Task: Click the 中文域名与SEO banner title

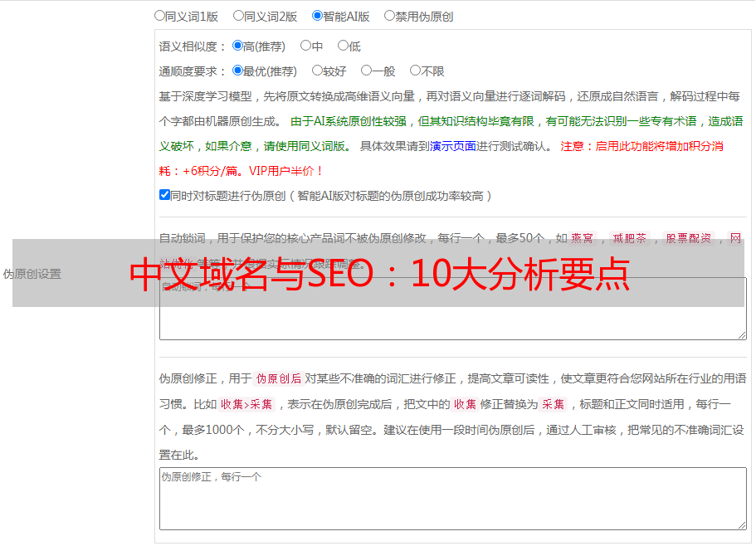Action: [x=379, y=274]
